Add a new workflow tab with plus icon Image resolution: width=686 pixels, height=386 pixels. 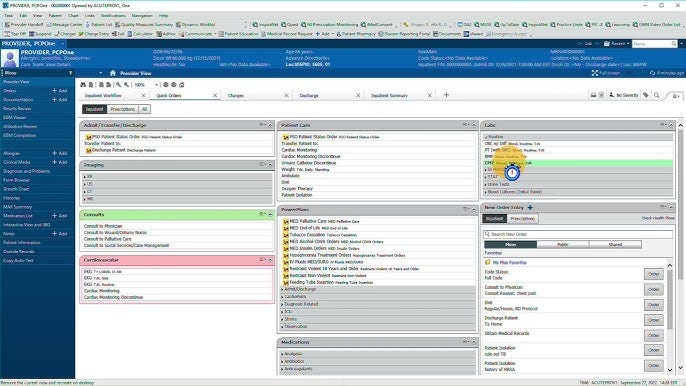446,95
